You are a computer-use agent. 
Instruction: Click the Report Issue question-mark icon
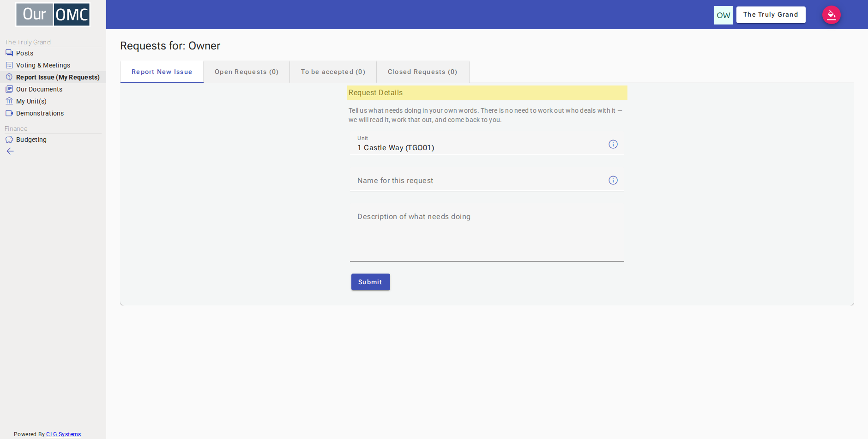(x=9, y=77)
